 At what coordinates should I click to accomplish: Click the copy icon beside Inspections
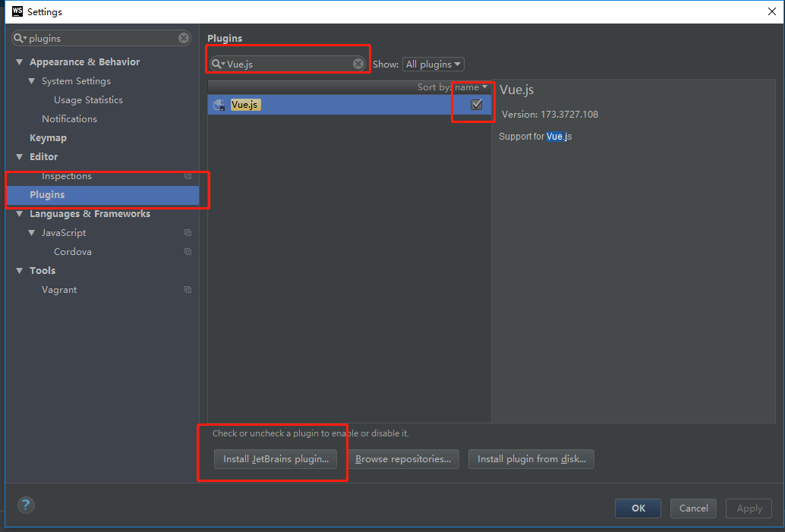tap(188, 176)
